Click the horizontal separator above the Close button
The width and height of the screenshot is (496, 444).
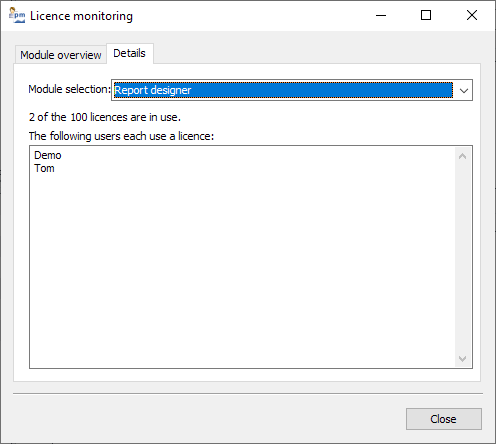pos(248,393)
